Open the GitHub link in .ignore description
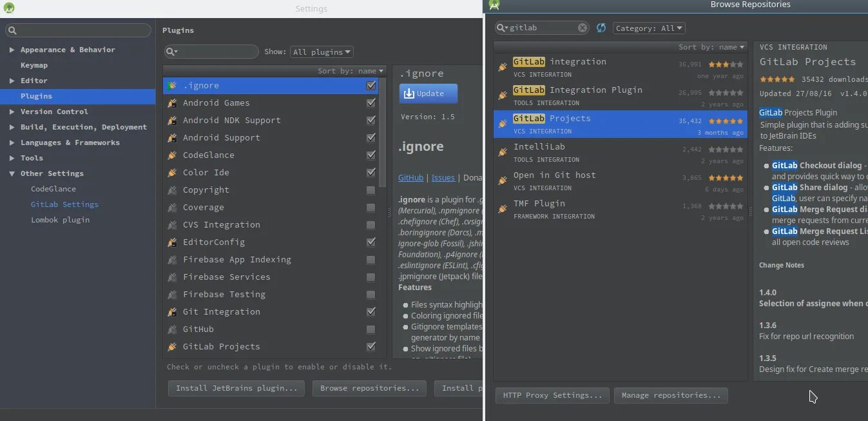Screen dimensions: 868x421 pos(410,178)
